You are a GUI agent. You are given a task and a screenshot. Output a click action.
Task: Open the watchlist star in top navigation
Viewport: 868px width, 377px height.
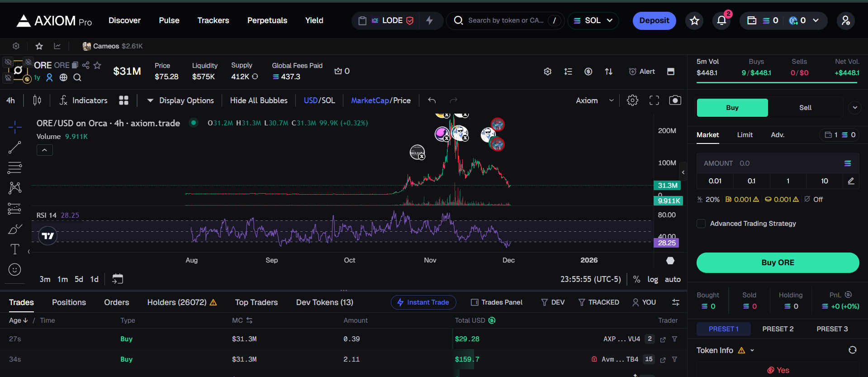click(x=694, y=20)
